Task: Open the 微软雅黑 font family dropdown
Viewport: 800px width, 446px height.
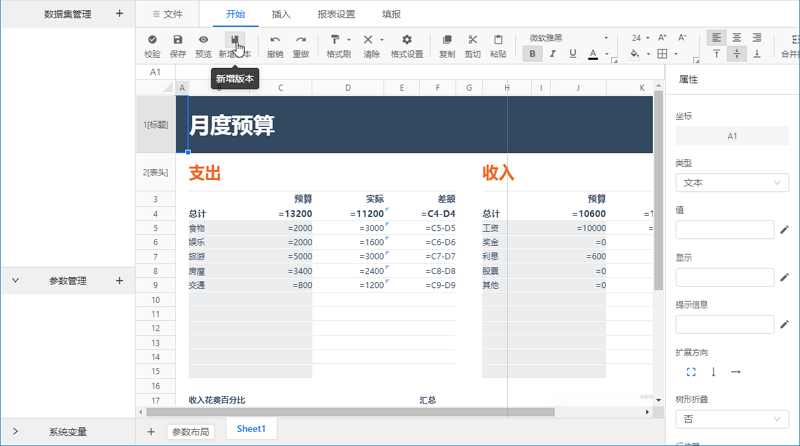Action: [x=567, y=38]
